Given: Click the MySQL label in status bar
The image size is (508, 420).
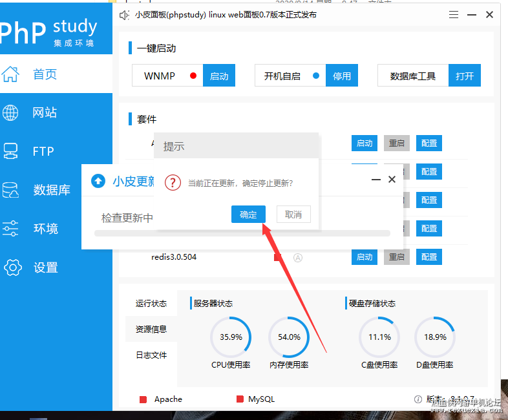Looking at the screenshot, I should tap(262, 399).
